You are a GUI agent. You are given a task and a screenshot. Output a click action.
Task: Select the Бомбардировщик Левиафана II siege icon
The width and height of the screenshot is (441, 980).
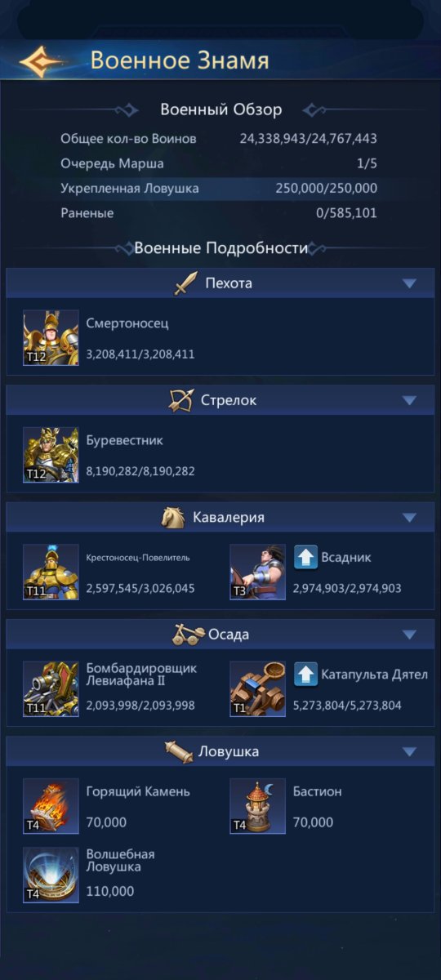(x=51, y=688)
